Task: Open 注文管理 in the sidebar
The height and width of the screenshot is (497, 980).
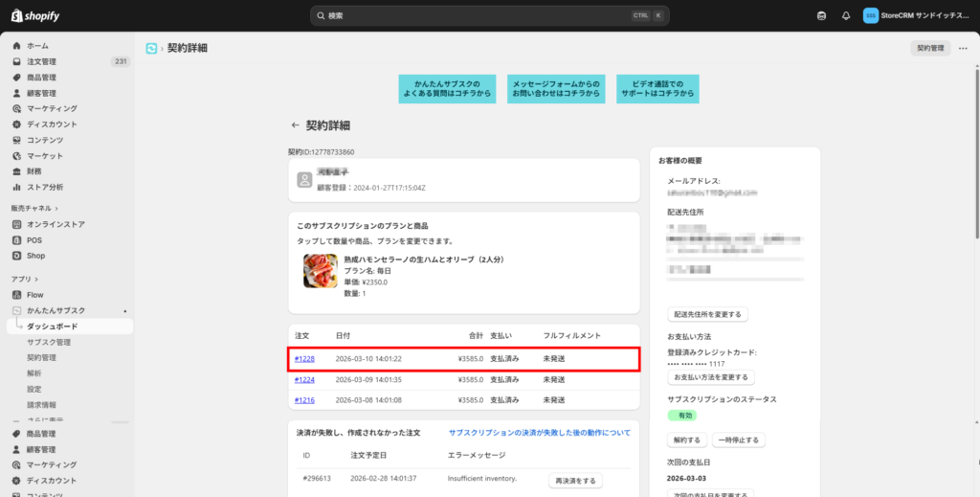Action: click(41, 61)
